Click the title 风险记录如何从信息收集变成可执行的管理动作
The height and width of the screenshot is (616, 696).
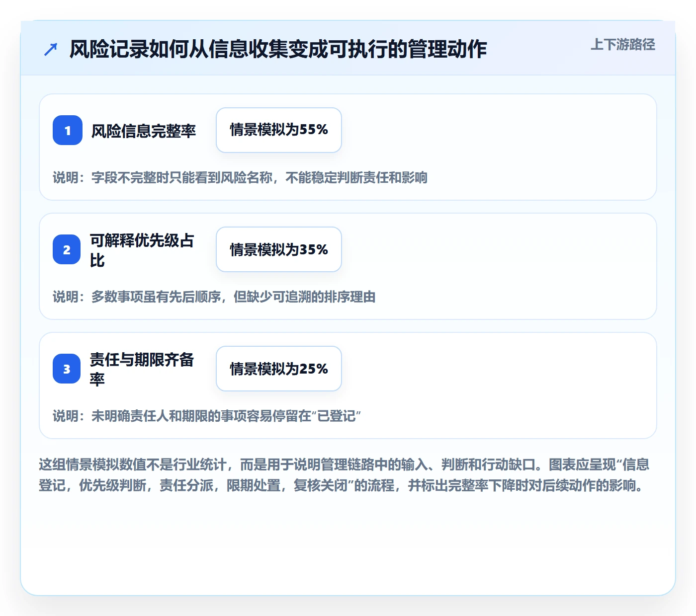pos(278,49)
